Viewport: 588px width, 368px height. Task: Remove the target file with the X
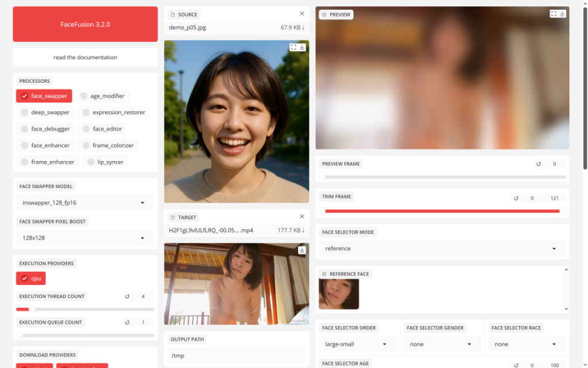pyautogui.click(x=301, y=216)
